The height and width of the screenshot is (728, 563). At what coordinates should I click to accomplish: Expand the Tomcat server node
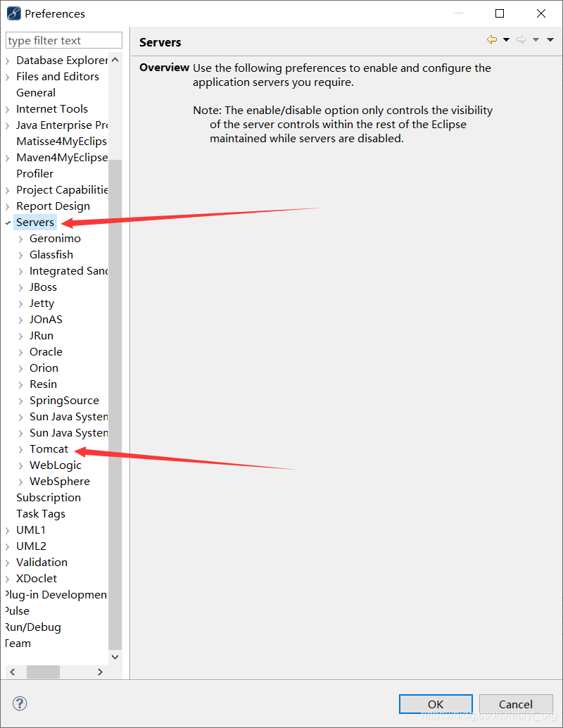pos(21,449)
